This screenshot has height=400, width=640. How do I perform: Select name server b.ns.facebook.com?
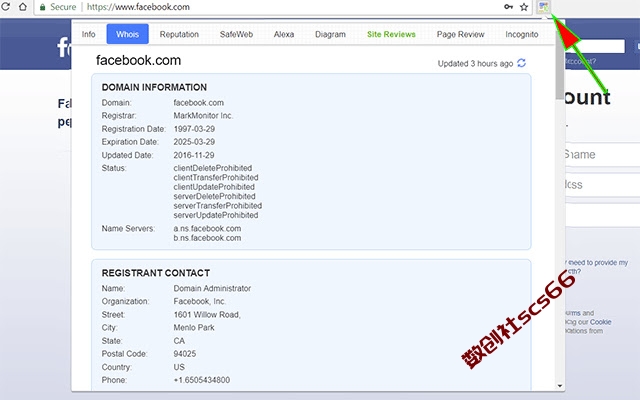207,238
